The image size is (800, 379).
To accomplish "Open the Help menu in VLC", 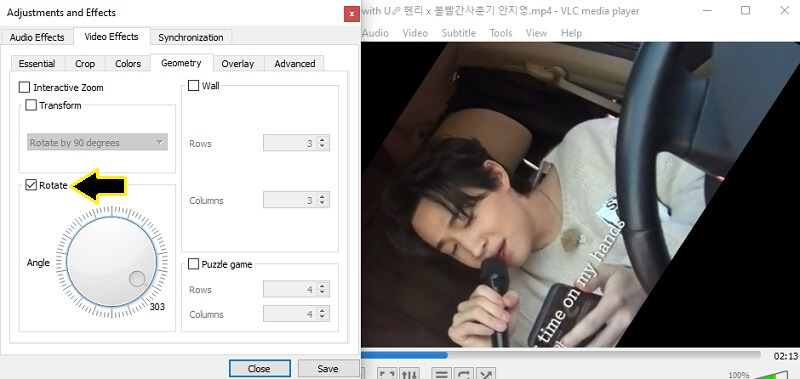I will coord(571,33).
